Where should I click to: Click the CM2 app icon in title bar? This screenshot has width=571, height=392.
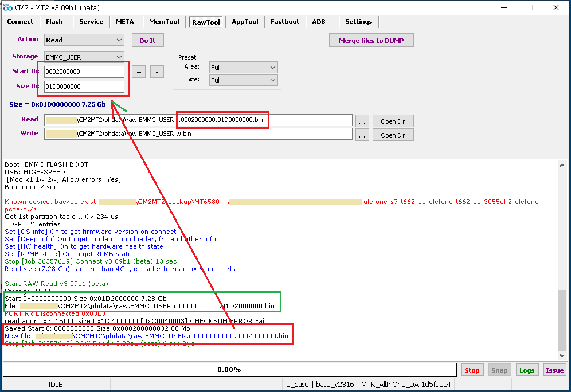8,7
